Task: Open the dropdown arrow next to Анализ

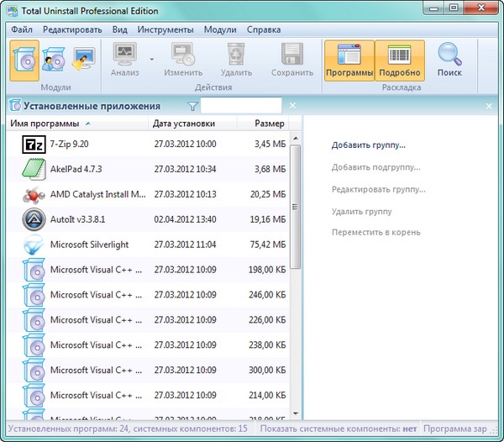Action: click(152, 59)
